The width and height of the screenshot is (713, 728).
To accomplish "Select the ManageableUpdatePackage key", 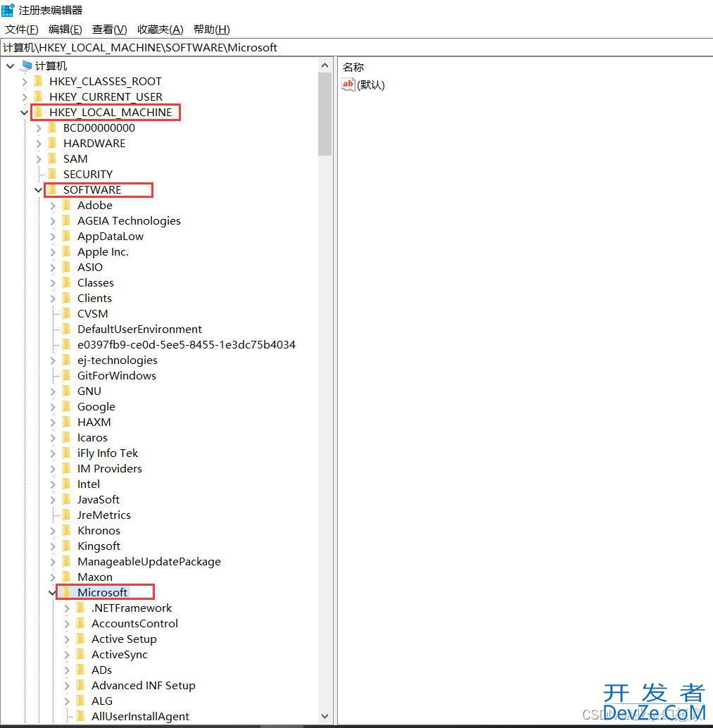I will tap(149, 562).
